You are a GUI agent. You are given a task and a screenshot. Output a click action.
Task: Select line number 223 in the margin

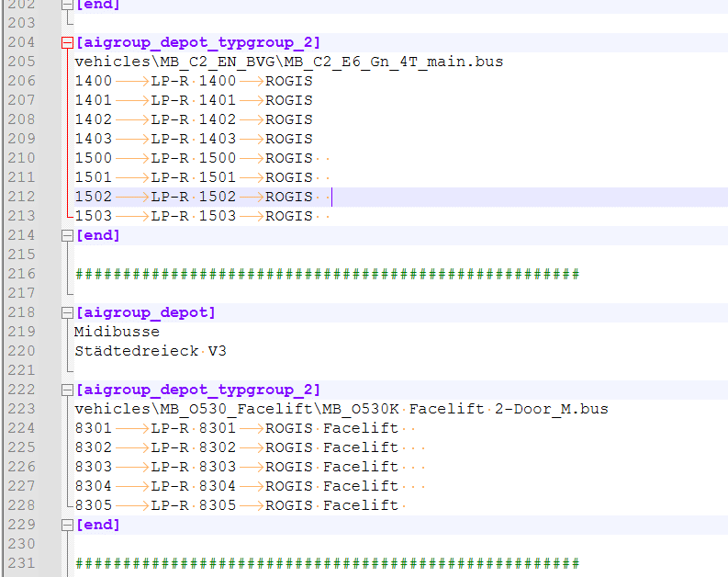pos(20,409)
